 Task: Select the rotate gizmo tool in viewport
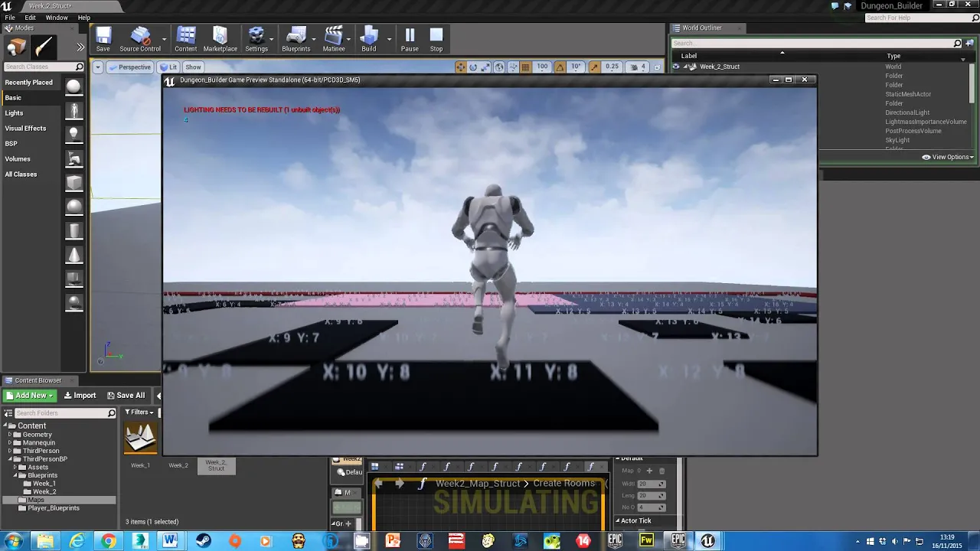pyautogui.click(x=473, y=67)
